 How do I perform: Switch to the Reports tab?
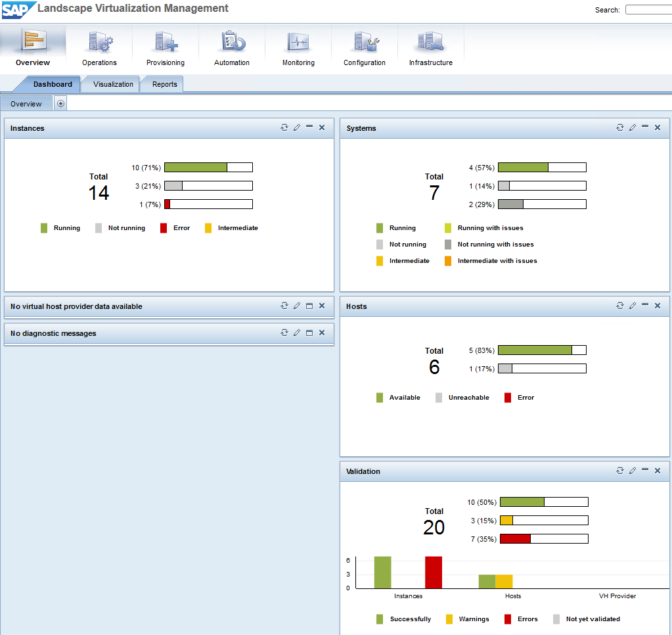coord(165,84)
